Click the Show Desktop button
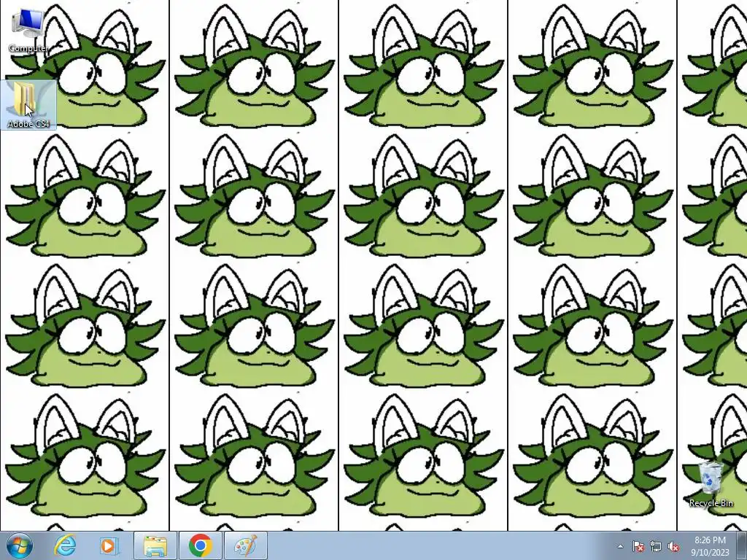The width and height of the screenshot is (747, 560). coord(742,545)
